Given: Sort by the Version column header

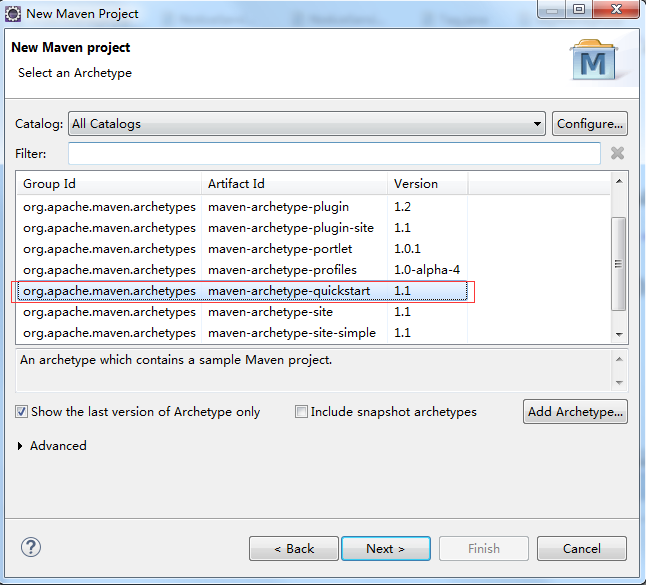Looking at the screenshot, I should [x=428, y=183].
